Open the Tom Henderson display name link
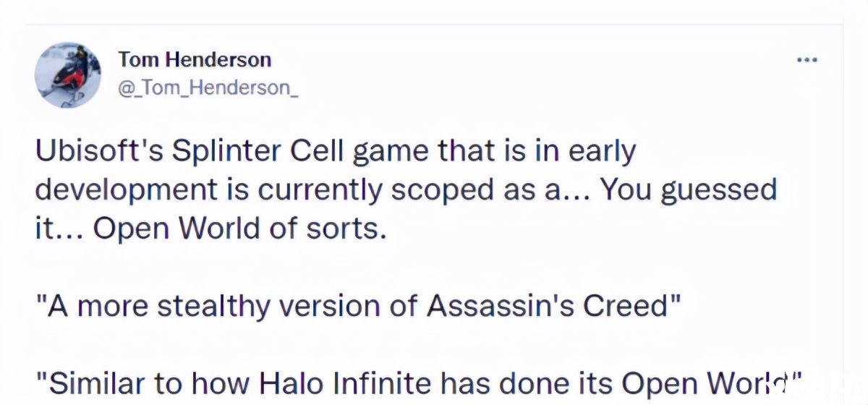868x405 pixels. (x=195, y=59)
